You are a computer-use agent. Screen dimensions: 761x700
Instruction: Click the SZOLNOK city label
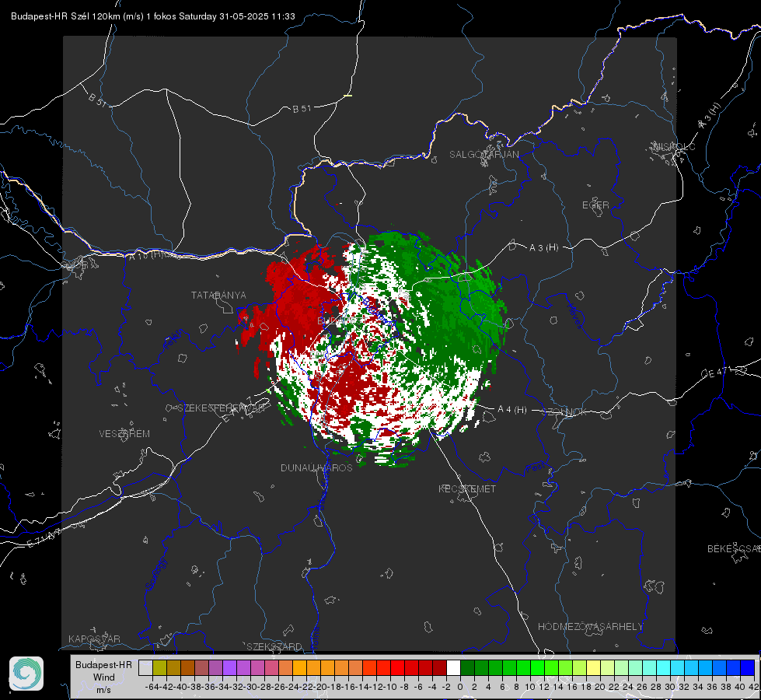564,412
